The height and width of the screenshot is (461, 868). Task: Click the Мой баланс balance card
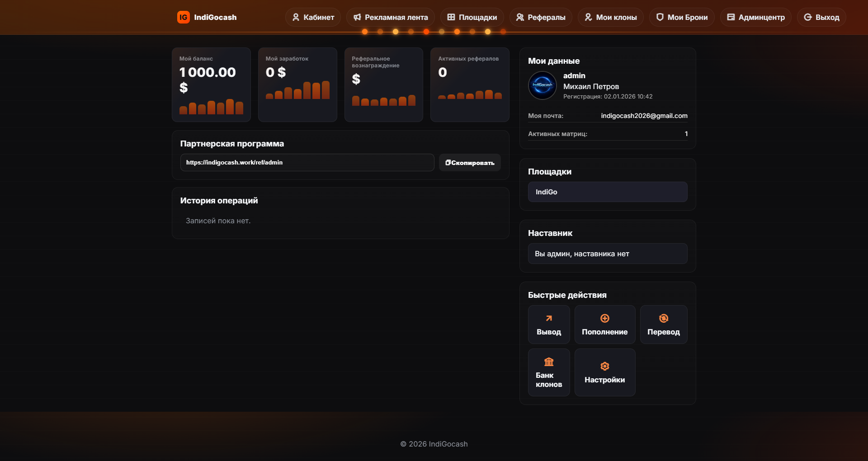point(211,85)
